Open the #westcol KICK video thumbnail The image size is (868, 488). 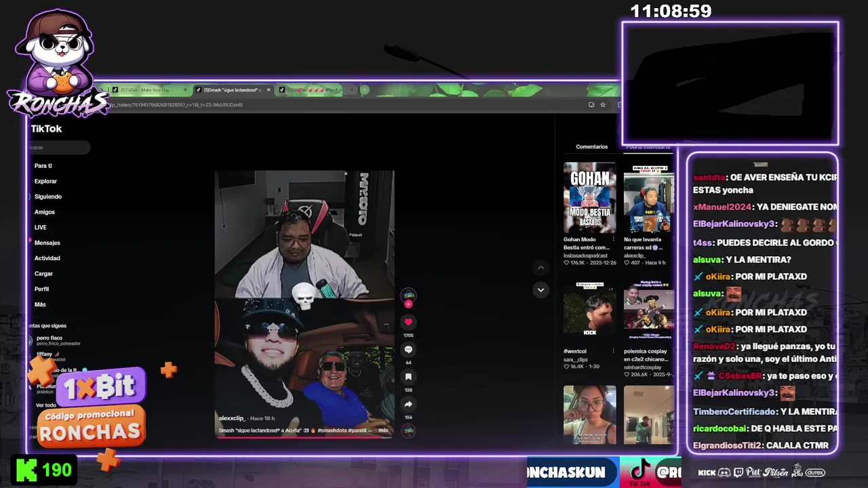[x=590, y=308]
